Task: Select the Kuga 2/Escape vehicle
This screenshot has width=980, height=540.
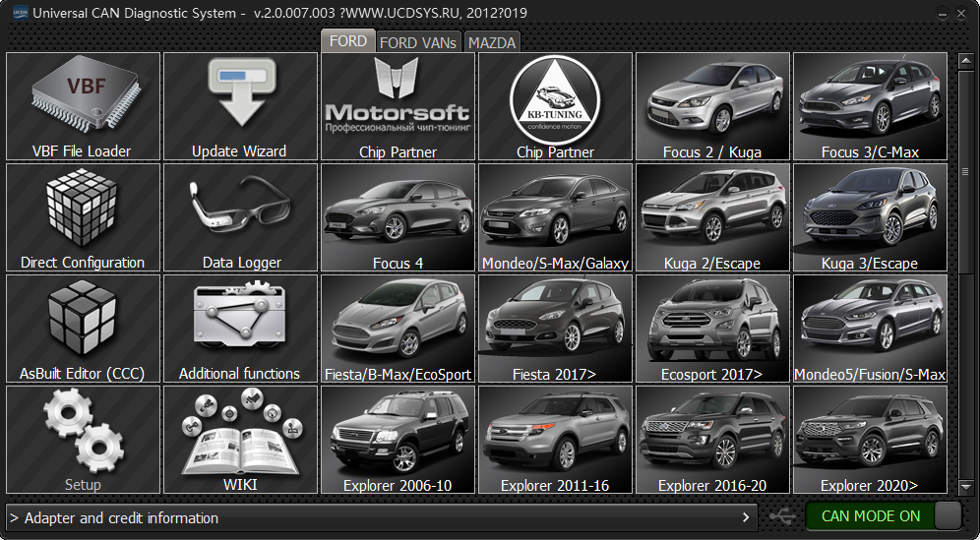Action: pos(713,217)
